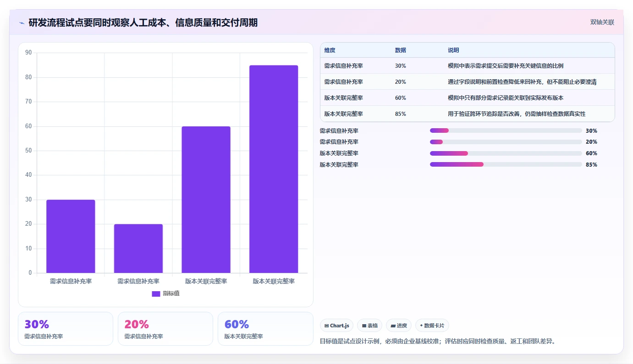Click the footer note starting 目标值是试点设计示例
Screen dimensions: 633x364
click(437, 341)
